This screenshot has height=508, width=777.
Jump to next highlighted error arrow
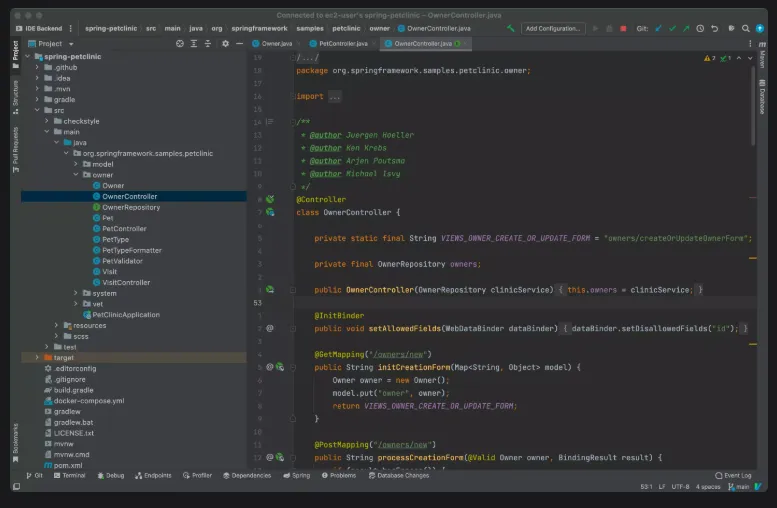click(x=750, y=58)
